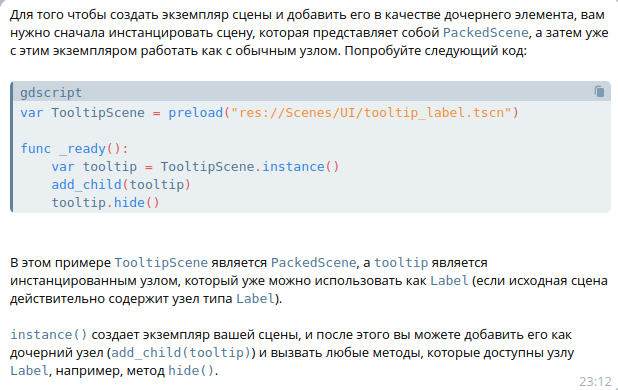
Task: Click TooltipScene.instance() call in the code
Action: point(249,167)
